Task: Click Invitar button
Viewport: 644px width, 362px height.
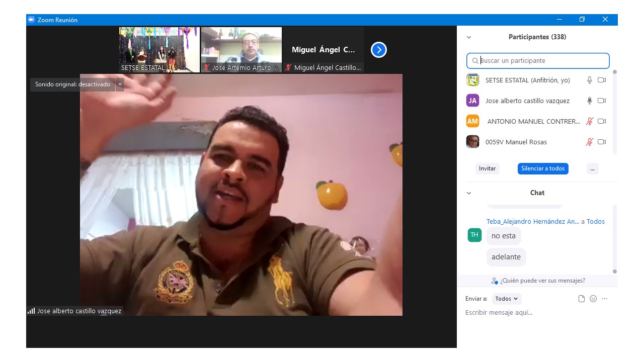Action: pyautogui.click(x=487, y=168)
